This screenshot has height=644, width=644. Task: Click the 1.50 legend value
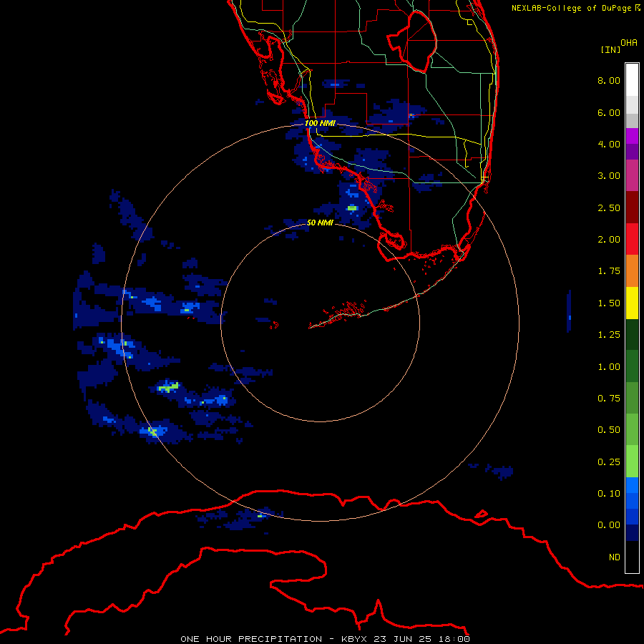click(609, 303)
